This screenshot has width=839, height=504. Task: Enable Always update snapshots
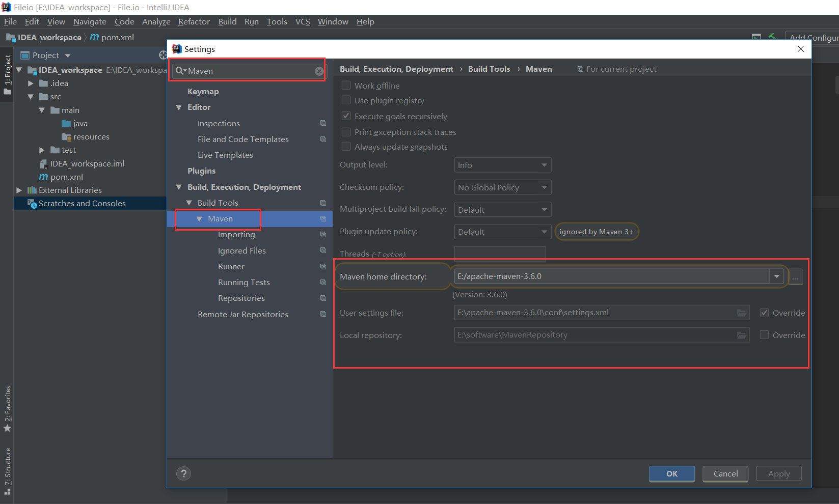coord(346,146)
